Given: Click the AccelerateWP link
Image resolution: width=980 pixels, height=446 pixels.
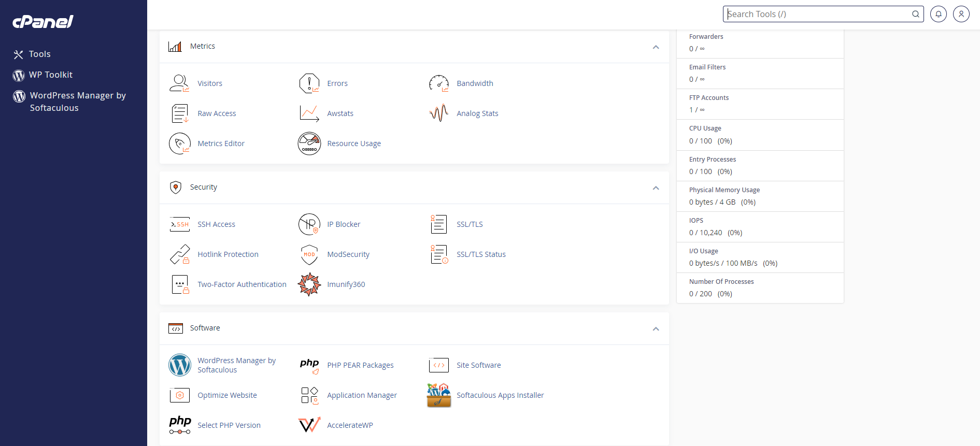Looking at the screenshot, I should pos(350,425).
